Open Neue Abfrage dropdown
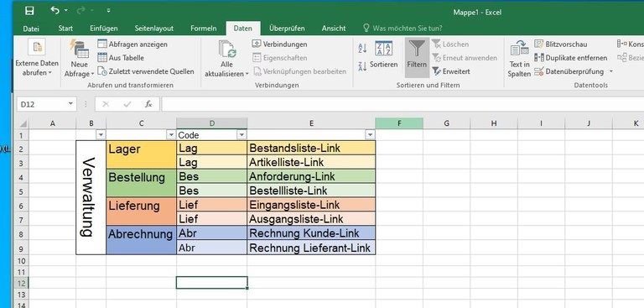The height and width of the screenshot is (308, 644). pyautogui.click(x=80, y=59)
